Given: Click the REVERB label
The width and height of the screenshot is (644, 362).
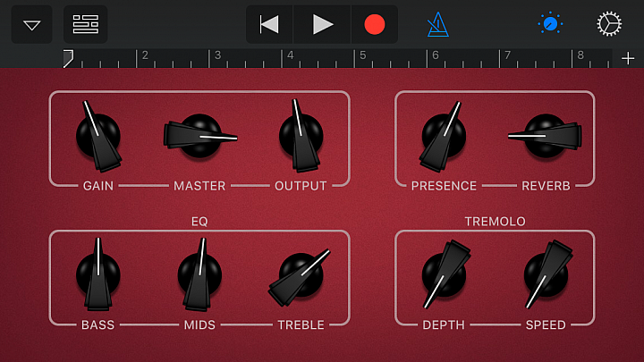Looking at the screenshot, I should [x=546, y=186].
